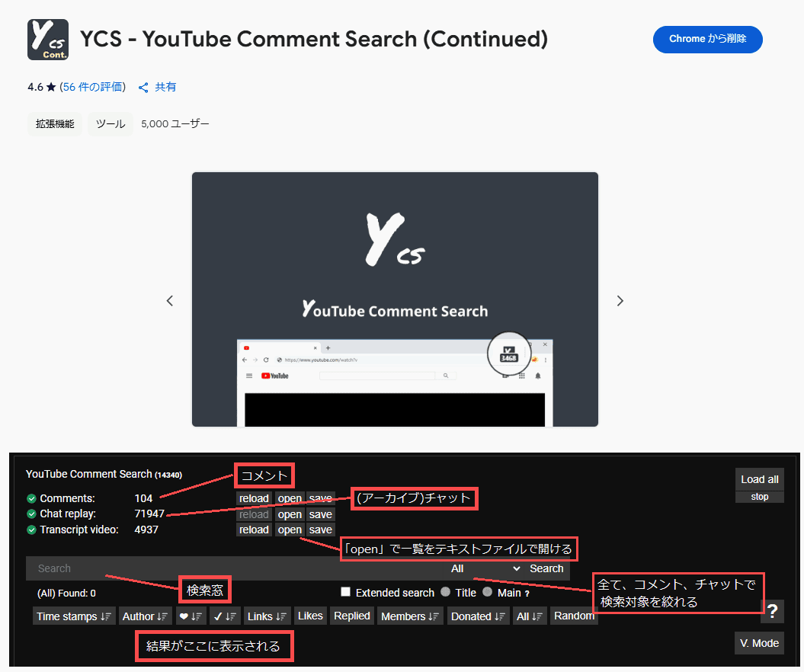Sort results by Time stamps
The image size is (804, 672).
point(74,616)
